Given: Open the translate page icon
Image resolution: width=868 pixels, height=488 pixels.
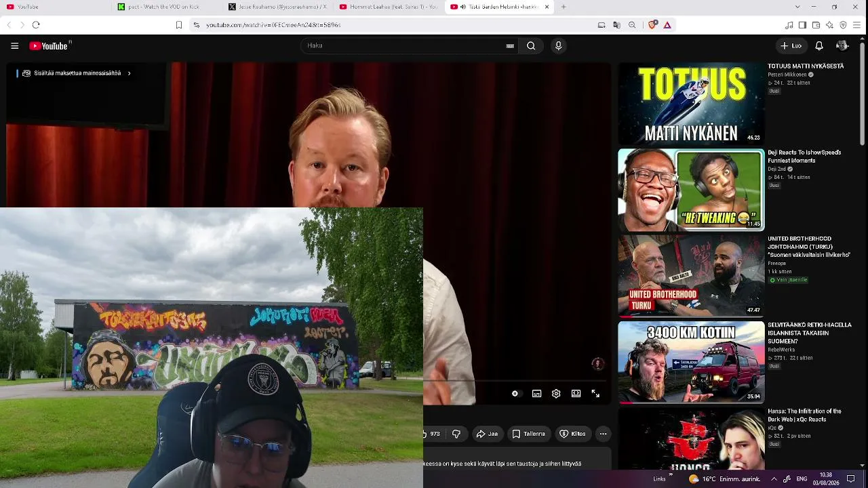Looking at the screenshot, I should click(x=616, y=25).
